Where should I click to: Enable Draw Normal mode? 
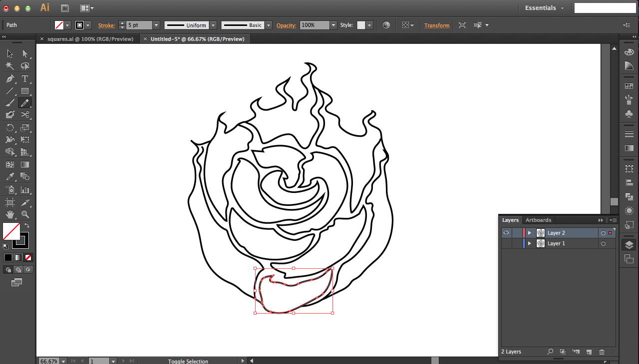pos(8,269)
